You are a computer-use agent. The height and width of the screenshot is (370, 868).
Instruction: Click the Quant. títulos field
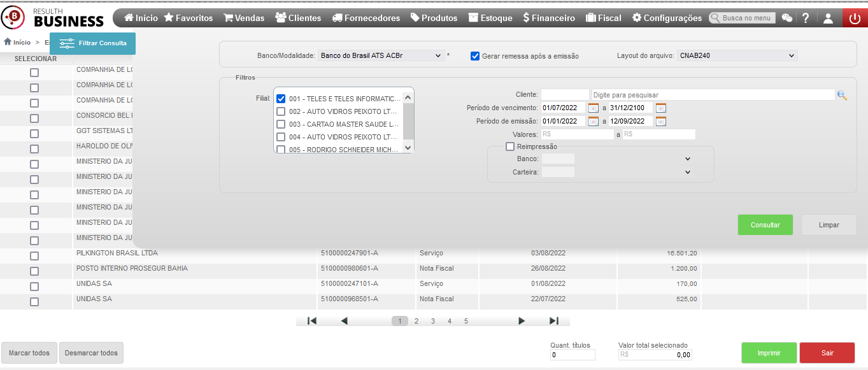tap(573, 355)
